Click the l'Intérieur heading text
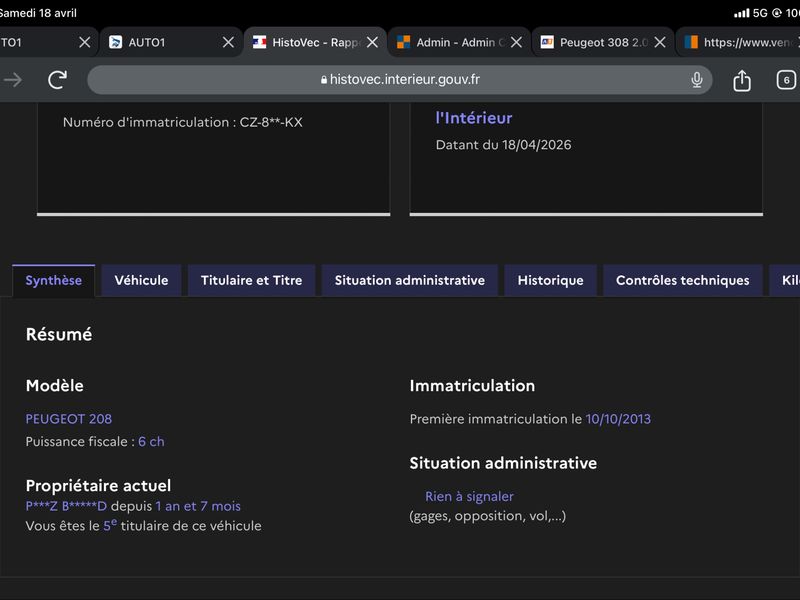The height and width of the screenshot is (600, 800). pyautogui.click(x=474, y=118)
